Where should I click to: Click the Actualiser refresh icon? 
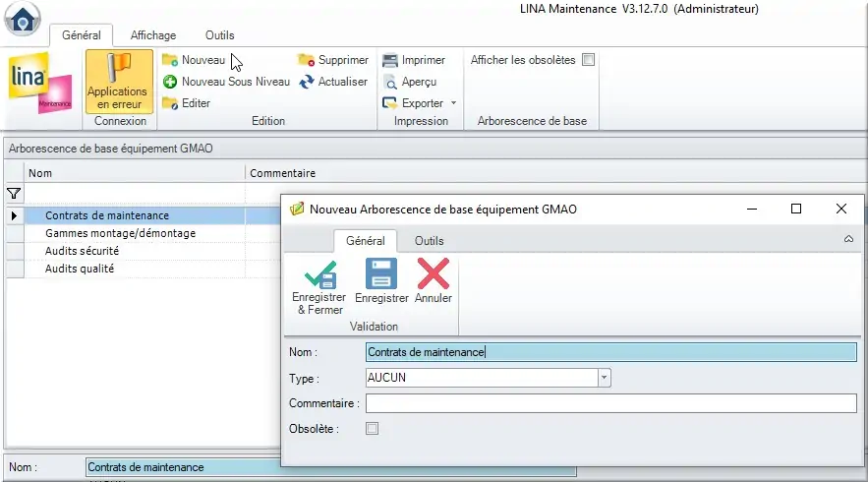(307, 82)
